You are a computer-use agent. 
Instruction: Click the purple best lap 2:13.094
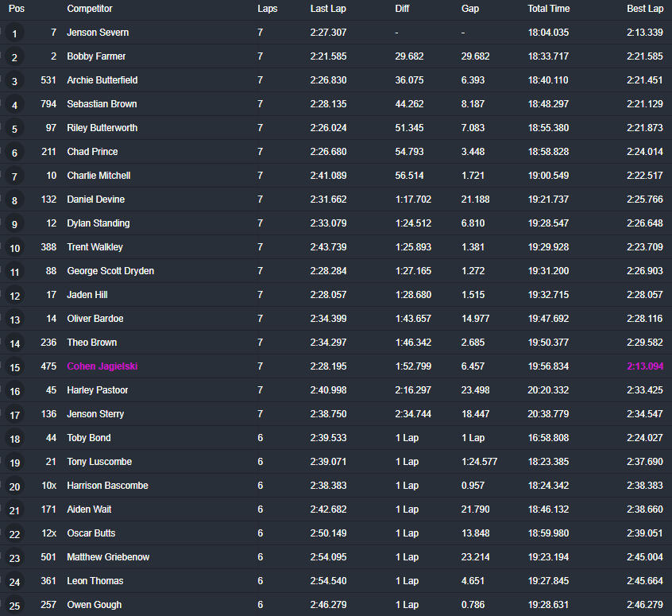click(x=644, y=366)
